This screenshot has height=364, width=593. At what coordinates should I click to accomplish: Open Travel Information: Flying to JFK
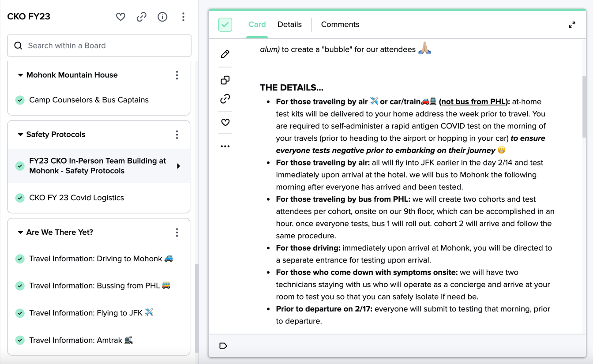[91, 313]
